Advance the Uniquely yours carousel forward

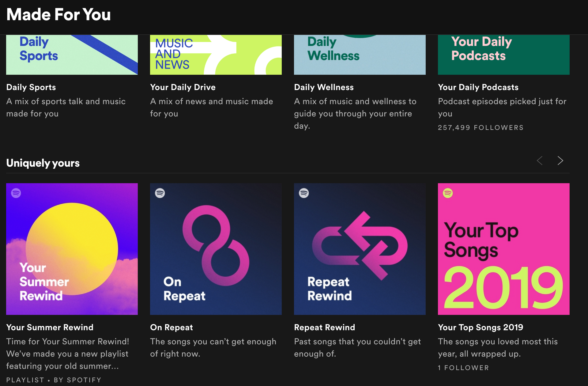[560, 161]
